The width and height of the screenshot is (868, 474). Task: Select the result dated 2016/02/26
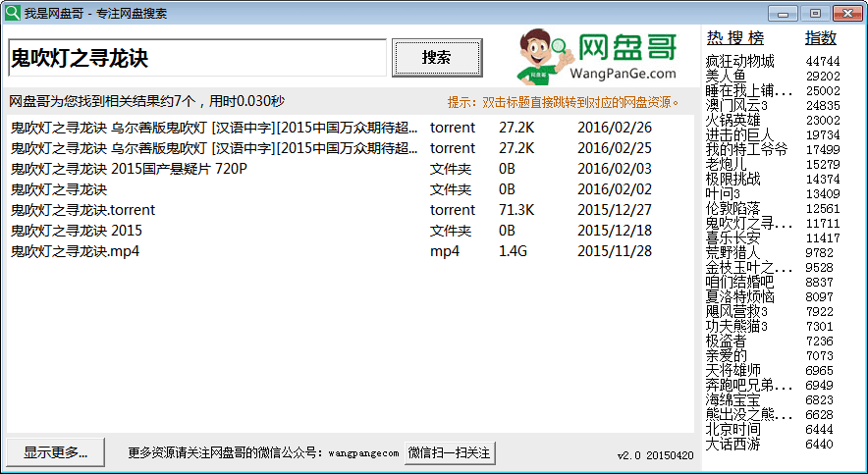pos(350,128)
